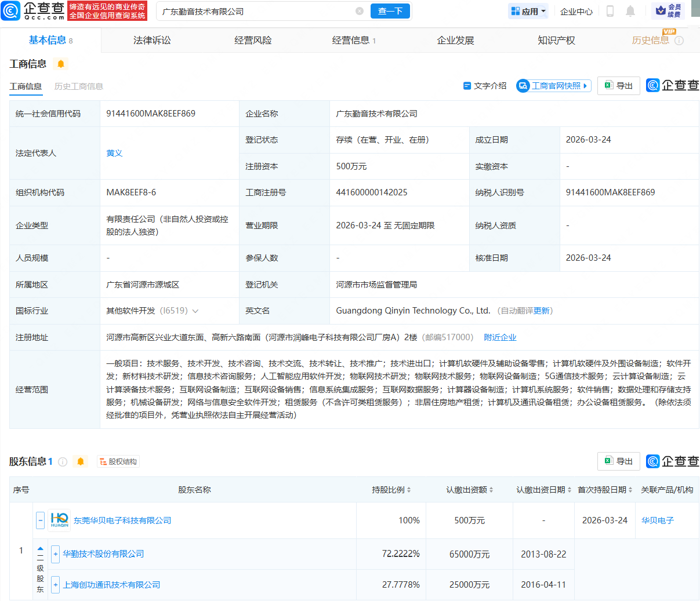Expand the 上海创功通讯技术有限公司 shareholder row
Image resolution: width=700 pixels, height=601 pixels.
[x=56, y=585]
